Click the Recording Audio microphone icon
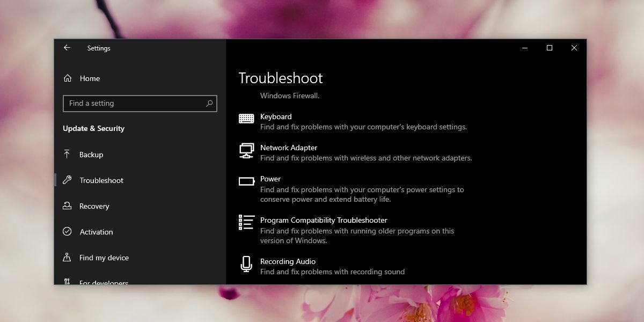 point(246,264)
